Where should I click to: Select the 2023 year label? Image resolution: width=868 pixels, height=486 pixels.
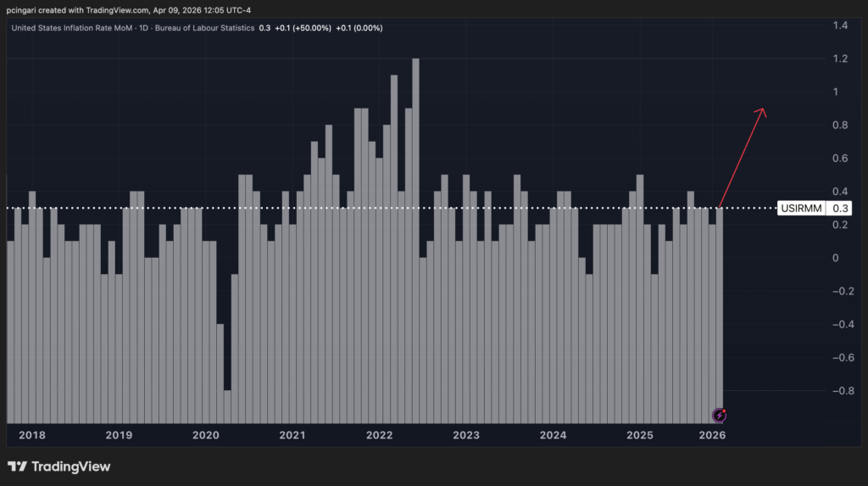tap(466, 435)
